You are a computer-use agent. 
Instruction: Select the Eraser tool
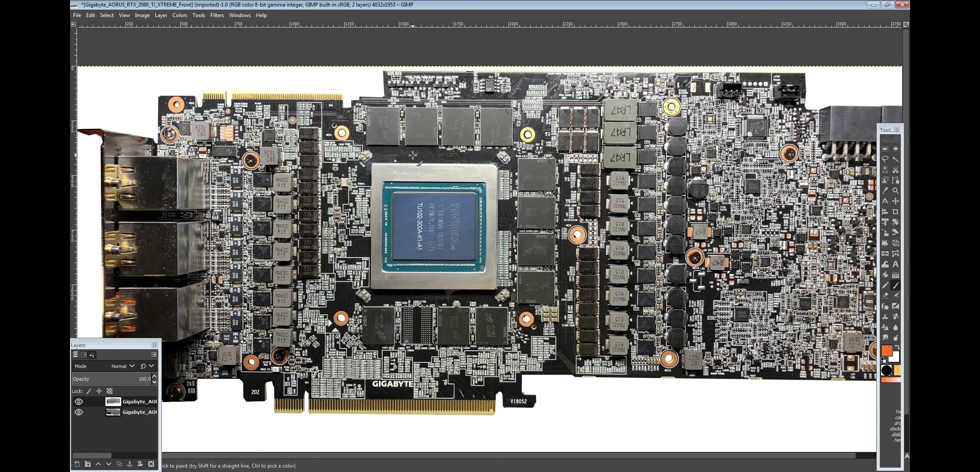point(885,295)
